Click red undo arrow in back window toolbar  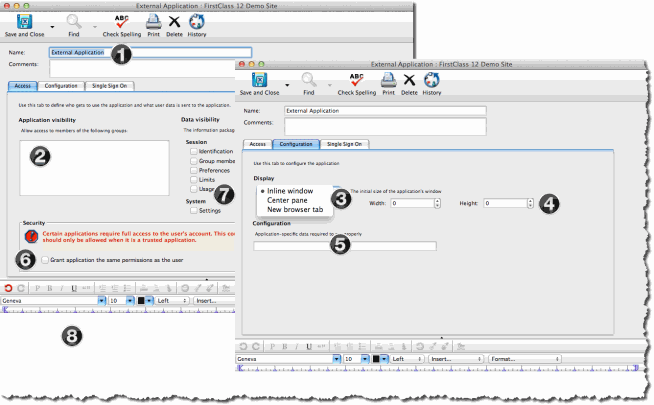pyautogui.click(x=9, y=288)
